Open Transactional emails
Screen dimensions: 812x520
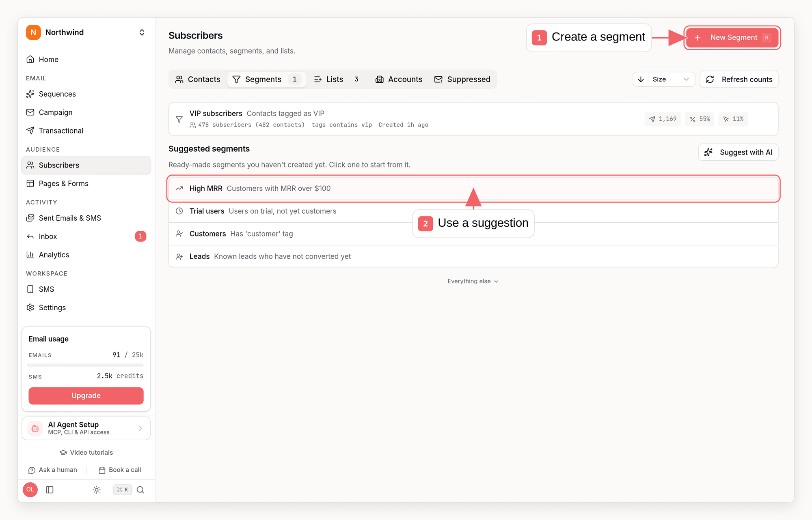(x=86, y=131)
